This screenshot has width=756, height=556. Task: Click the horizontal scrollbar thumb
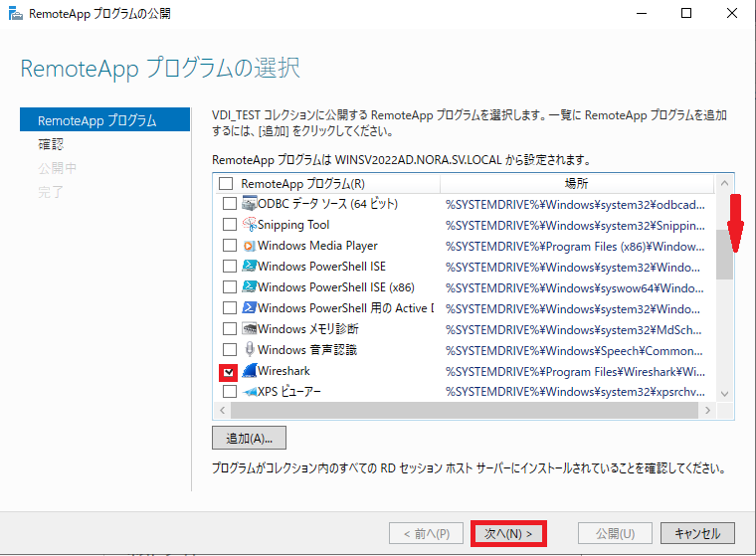[x=465, y=411]
